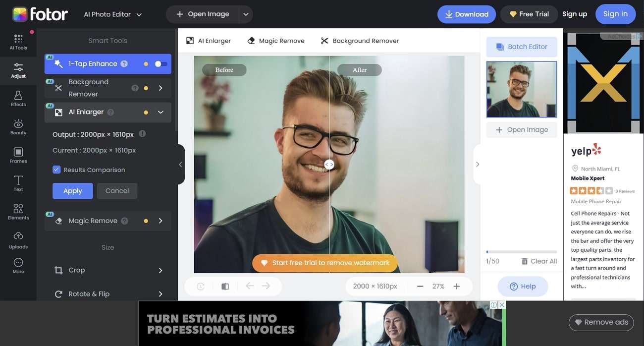
Task: Click the zoom in plus icon
Action: 457,287
